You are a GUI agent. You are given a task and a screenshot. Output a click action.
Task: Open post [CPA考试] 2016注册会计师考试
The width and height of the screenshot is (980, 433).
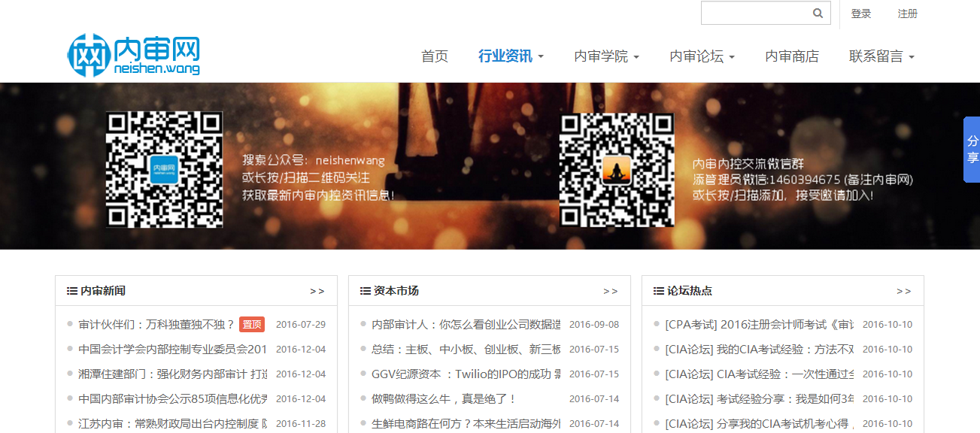[x=760, y=325]
